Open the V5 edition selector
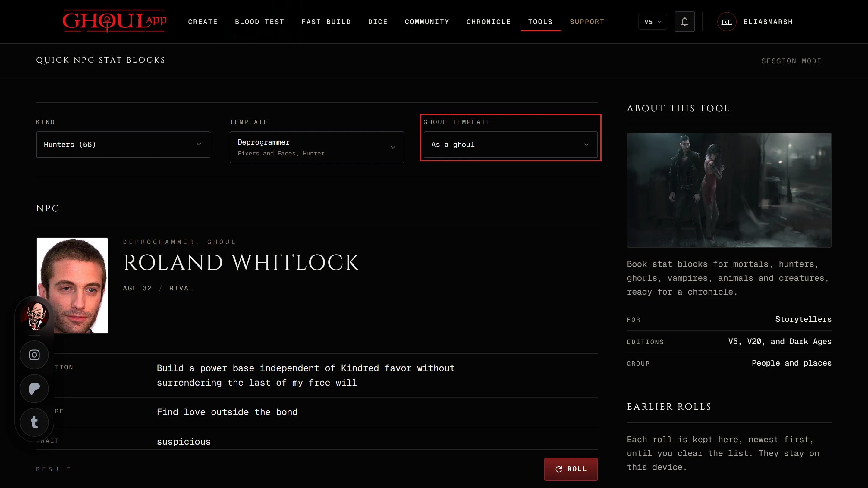The image size is (868, 488). (653, 22)
